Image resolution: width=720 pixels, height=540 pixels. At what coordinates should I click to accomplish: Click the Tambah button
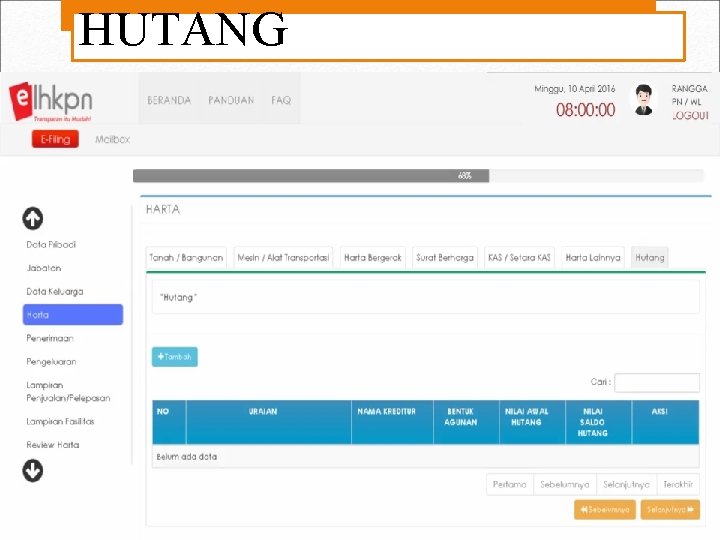[174, 357]
